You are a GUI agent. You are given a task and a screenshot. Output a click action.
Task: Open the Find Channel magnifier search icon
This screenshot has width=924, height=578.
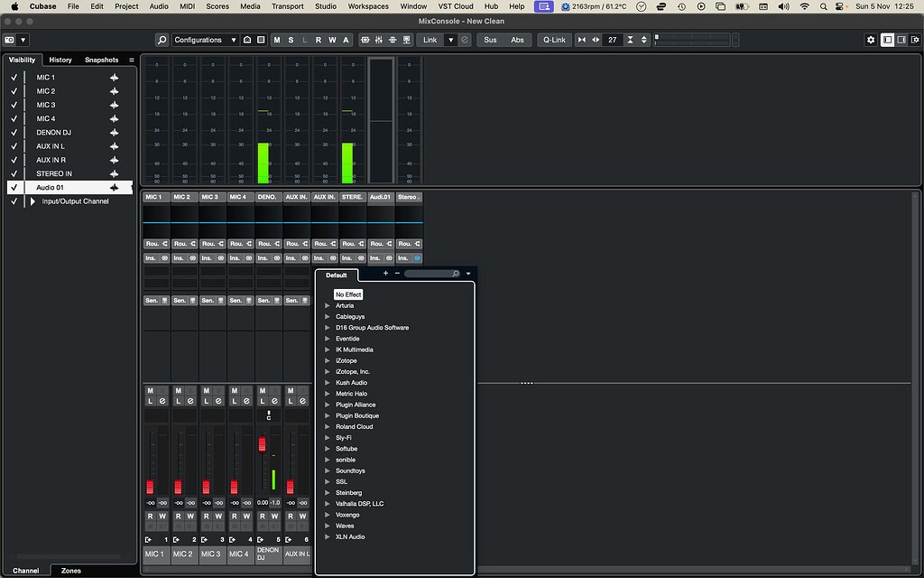(x=162, y=40)
